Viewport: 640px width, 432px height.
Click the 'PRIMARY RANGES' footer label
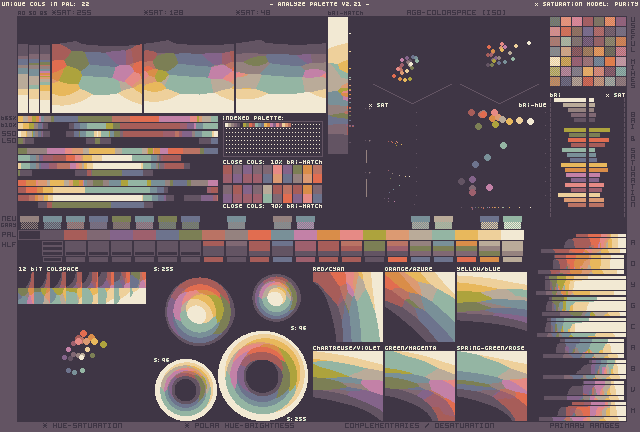pyautogui.click(x=584, y=426)
